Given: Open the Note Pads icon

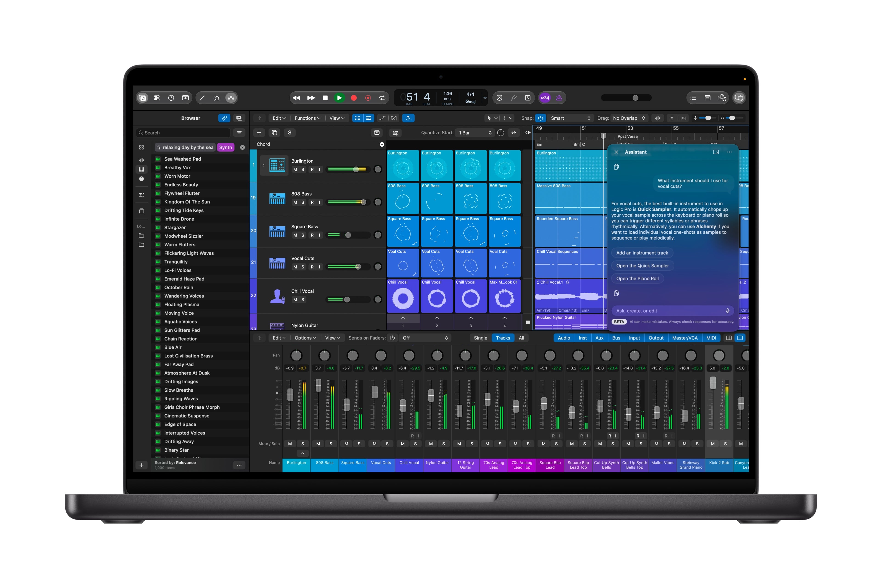Looking at the screenshot, I should point(708,98).
